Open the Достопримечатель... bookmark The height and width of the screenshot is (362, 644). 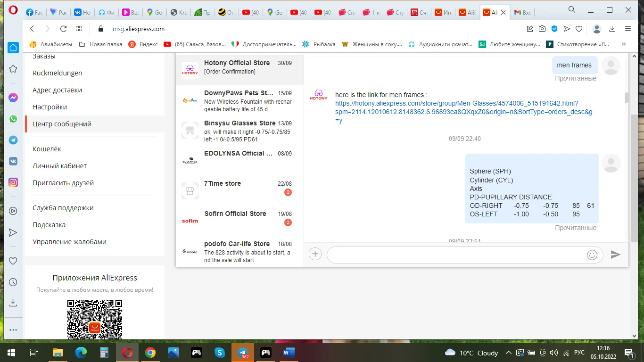tap(264, 44)
